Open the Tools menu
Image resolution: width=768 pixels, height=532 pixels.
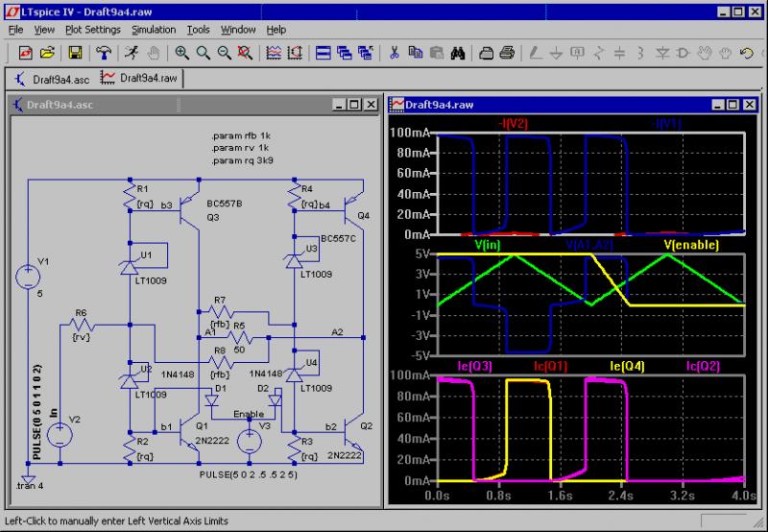pyautogui.click(x=199, y=30)
